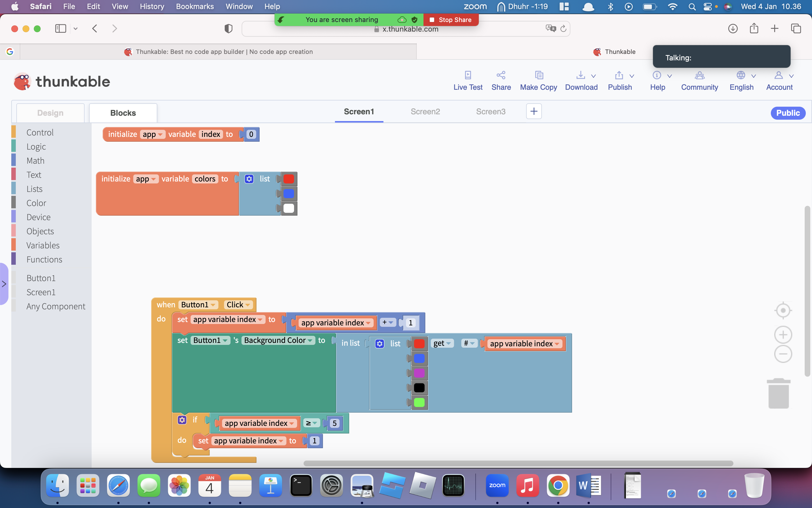Open the Variables block category

point(43,245)
